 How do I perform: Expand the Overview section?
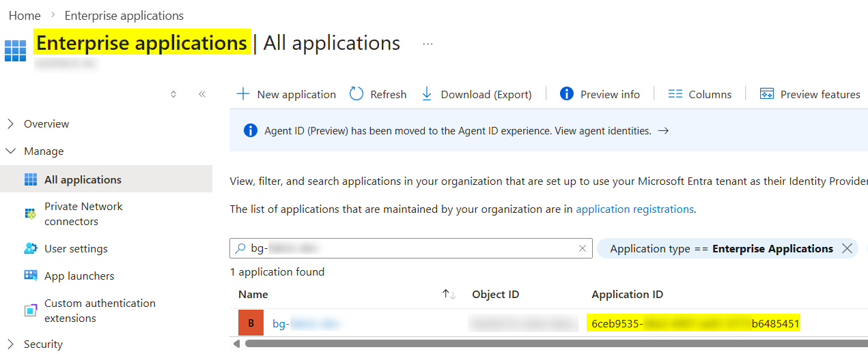(x=12, y=124)
